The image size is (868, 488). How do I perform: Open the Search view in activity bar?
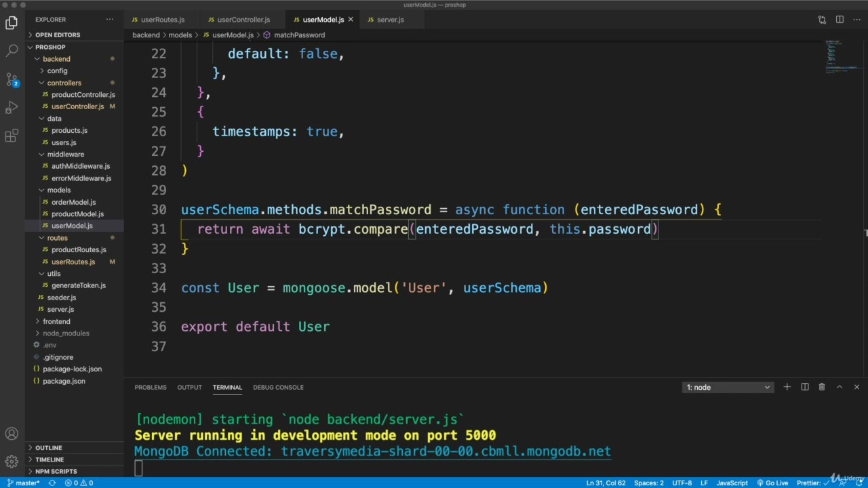click(12, 51)
